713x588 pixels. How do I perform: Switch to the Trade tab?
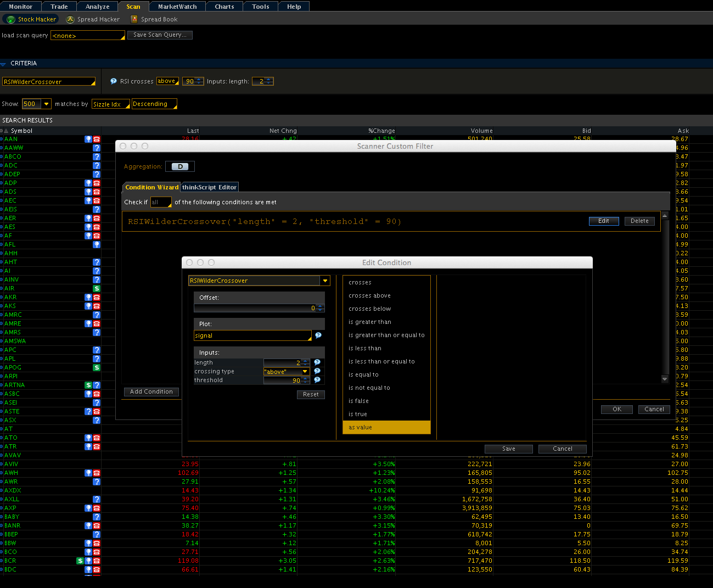pos(59,7)
